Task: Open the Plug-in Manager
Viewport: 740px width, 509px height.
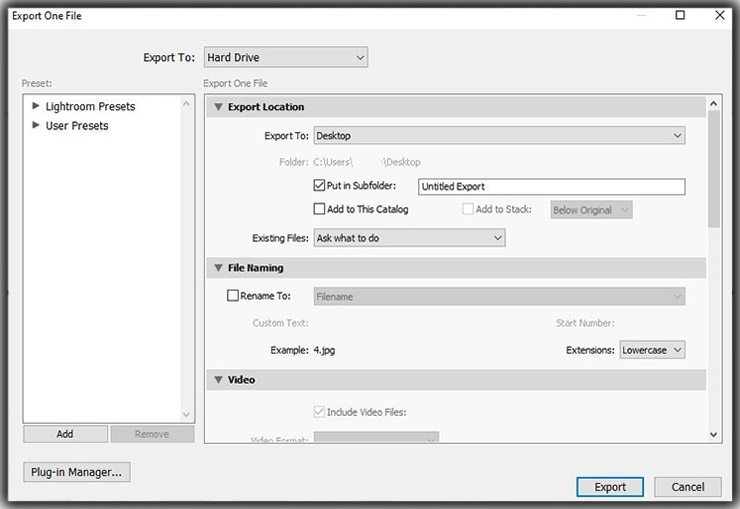Action: (x=77, y=472)
